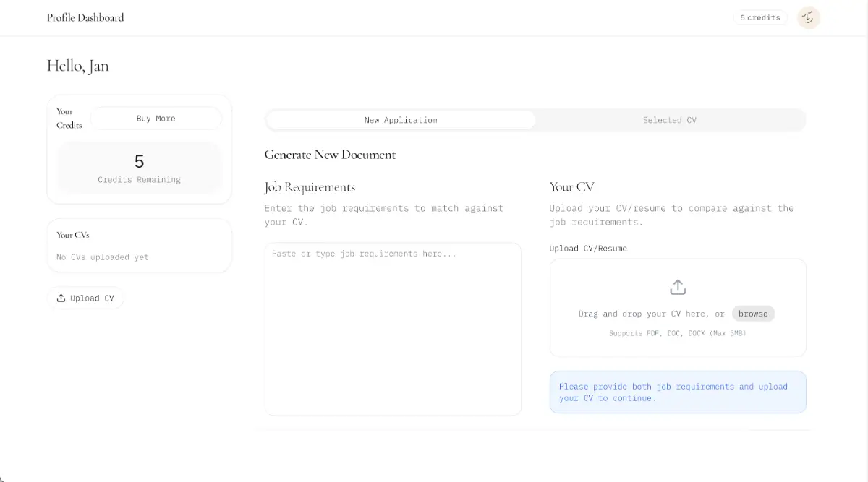Click the No CVs uploaded yet message
The image size is (868, 482).
click(x=103, y=257)
